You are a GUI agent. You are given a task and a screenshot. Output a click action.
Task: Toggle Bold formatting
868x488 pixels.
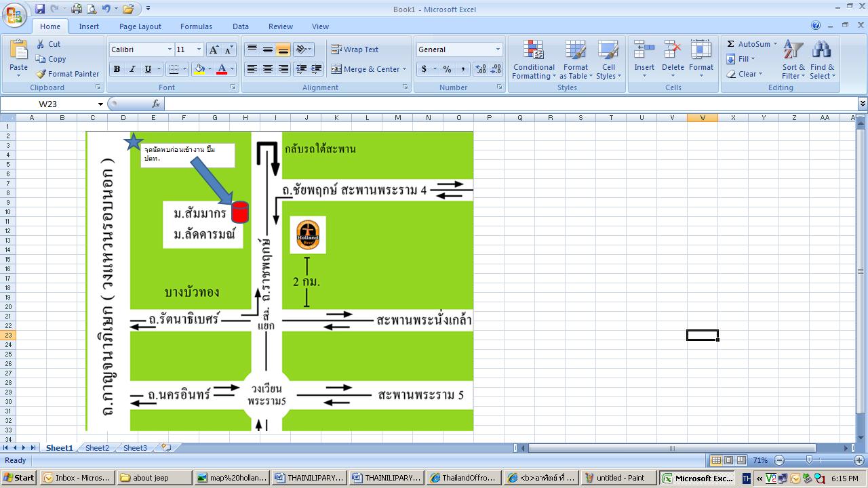pos(117,69)
